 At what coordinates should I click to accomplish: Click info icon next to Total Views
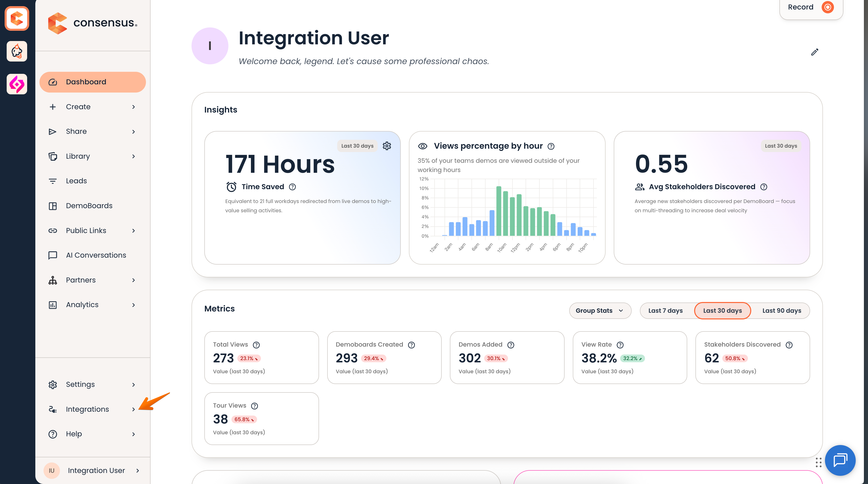pyautogui.click(x=256, y=345)
